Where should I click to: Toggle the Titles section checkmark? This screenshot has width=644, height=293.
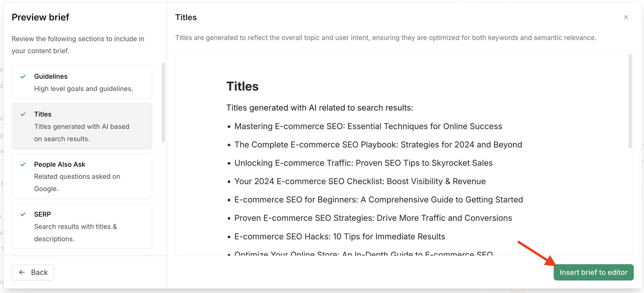(23, 114)
